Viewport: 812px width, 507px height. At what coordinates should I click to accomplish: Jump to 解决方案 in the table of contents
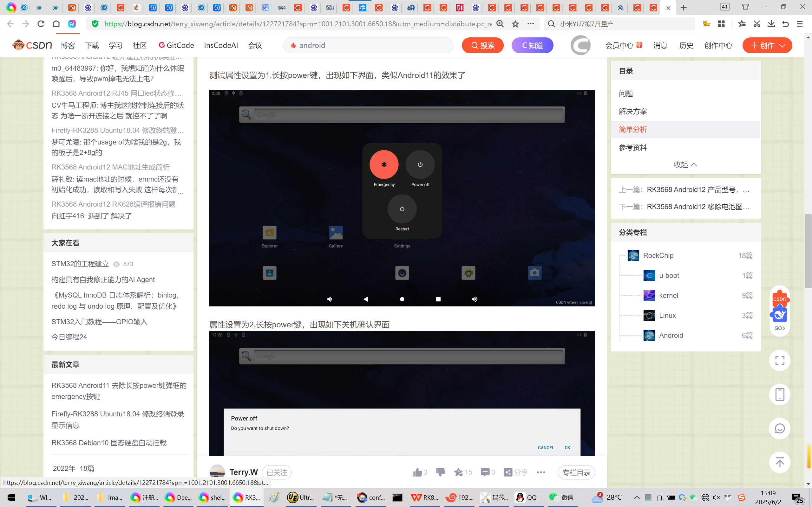click(x=633, y=111)
